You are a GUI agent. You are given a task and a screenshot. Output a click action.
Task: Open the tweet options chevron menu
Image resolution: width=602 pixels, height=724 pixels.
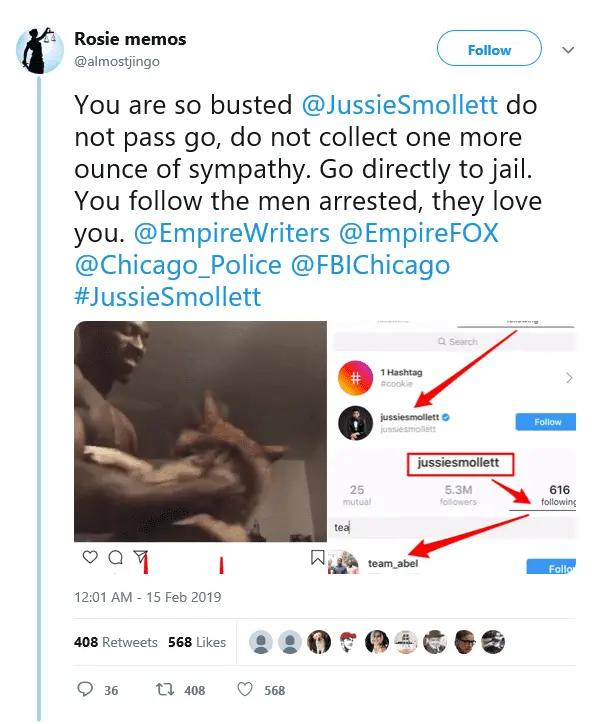(x=568, y=50)
